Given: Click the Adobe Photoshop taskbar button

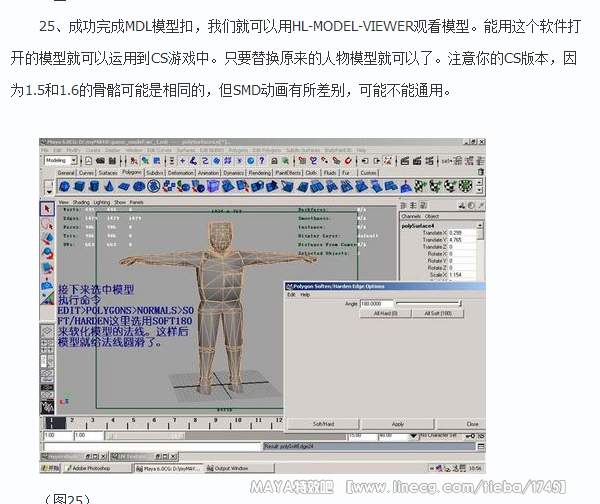Looking at the screenshot, I should [98, 468].
